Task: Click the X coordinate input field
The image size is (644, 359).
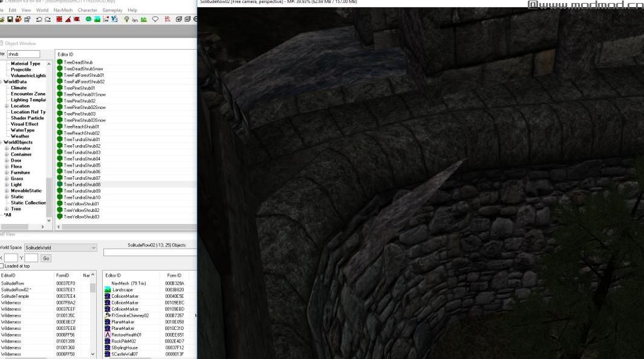Action: click(x=11, y=259)
